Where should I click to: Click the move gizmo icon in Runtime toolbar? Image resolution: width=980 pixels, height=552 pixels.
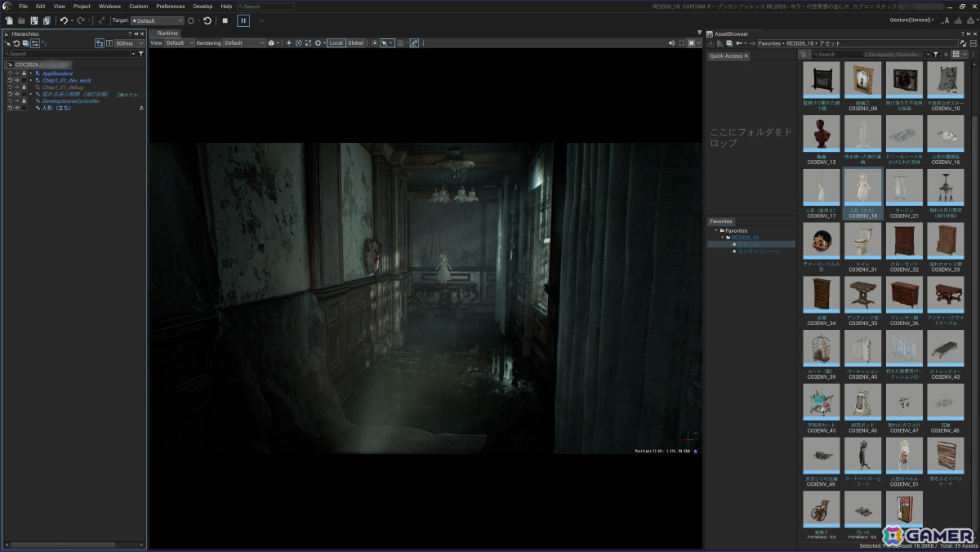click(289, 43)
